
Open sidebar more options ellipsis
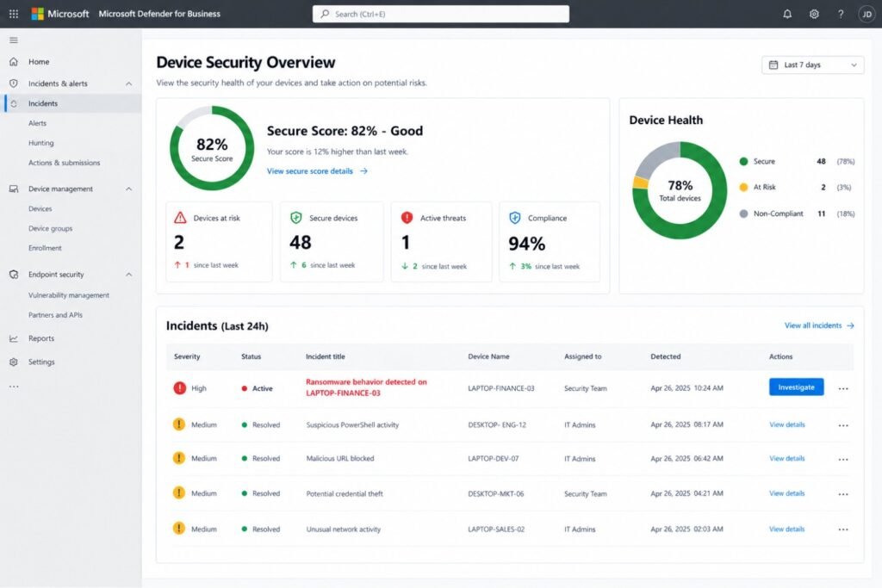click(x=14, y=387)
